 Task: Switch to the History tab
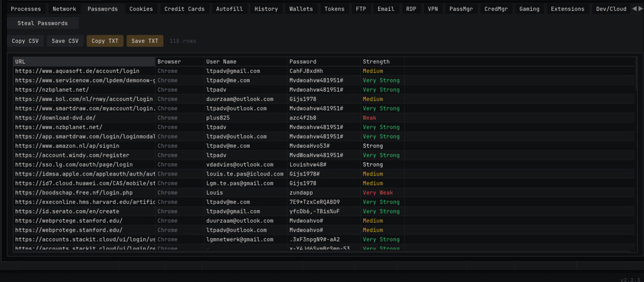[266, 9]
